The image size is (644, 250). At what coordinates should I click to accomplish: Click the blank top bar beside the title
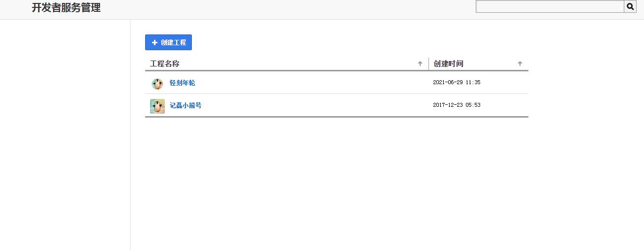point(285,9)
